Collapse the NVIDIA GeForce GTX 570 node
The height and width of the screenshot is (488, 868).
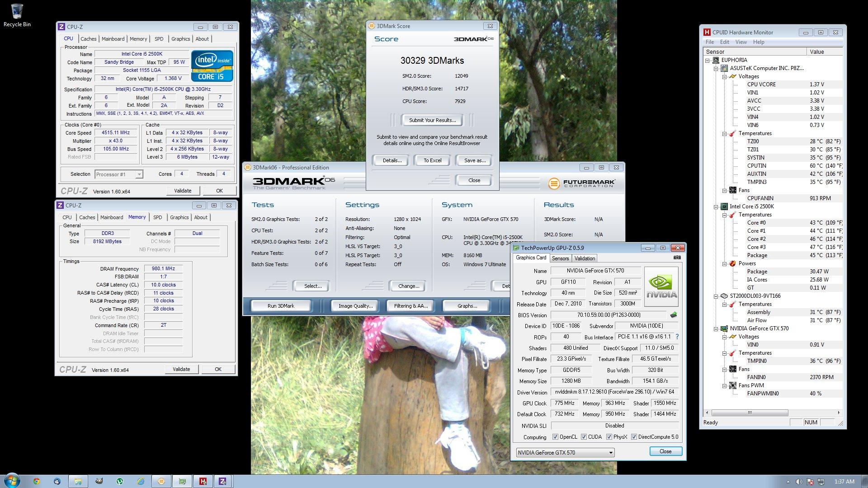(x=716, y=329)
